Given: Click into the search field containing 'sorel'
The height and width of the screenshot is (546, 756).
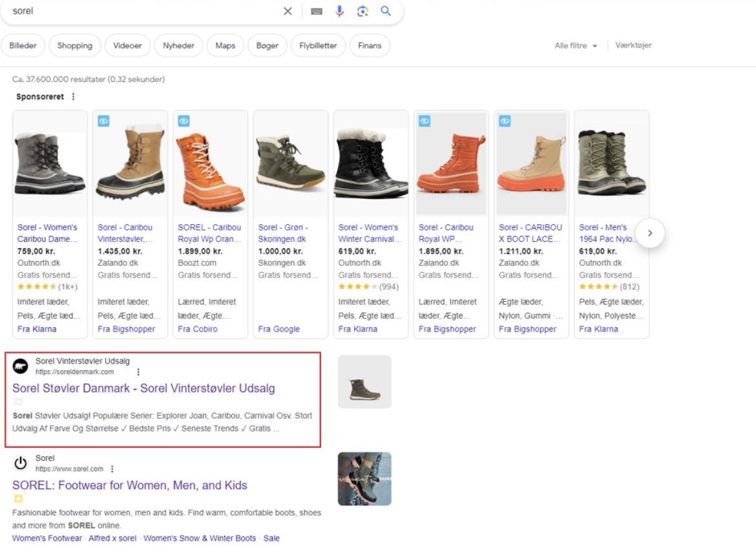Looking at the screenshot, I should (x=145, y=11).
